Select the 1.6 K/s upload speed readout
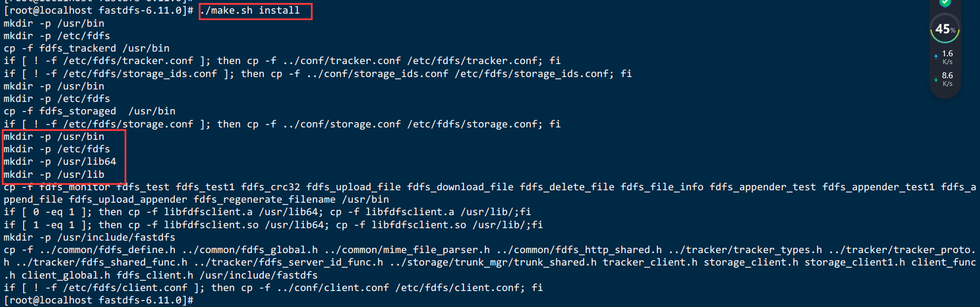This screenshot has width=980, height=307. 947,57
